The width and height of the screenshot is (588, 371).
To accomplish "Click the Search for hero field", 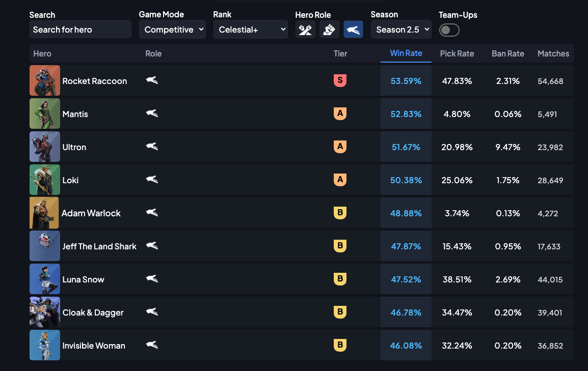I will [x=80, y=30].
